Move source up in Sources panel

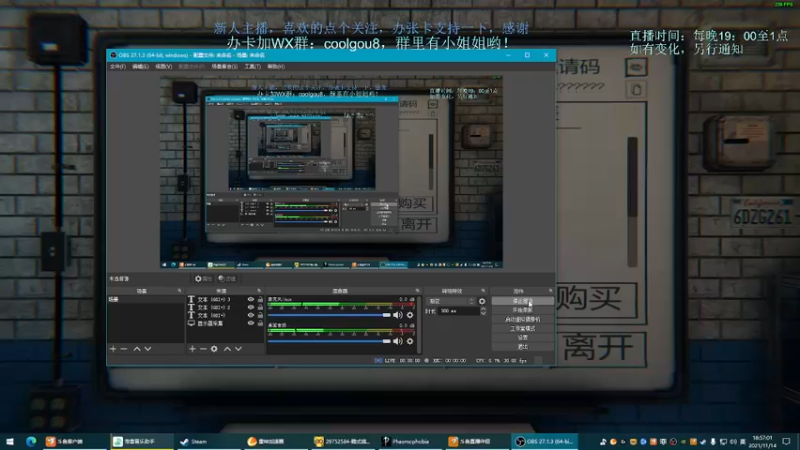pyautogui.click(x=228, y=349)
